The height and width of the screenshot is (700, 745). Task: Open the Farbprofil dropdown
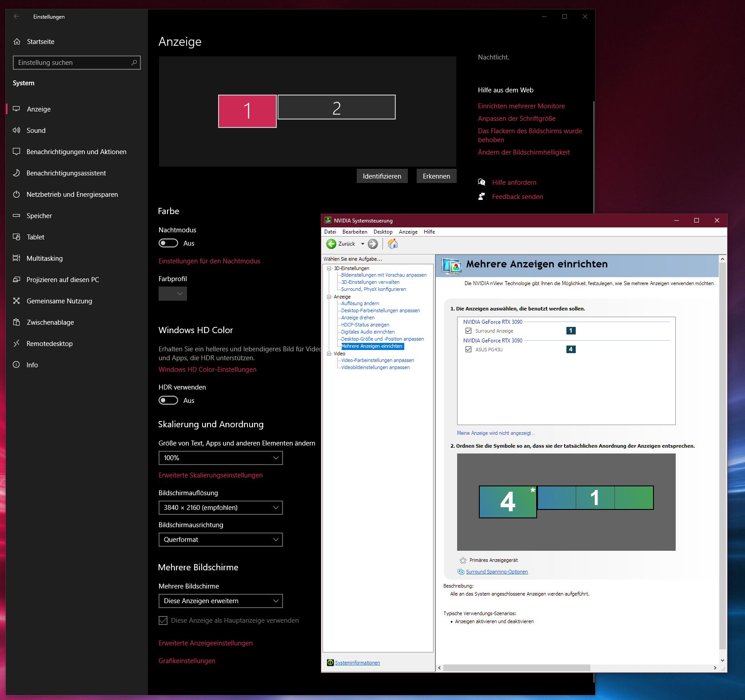point(173,294)
